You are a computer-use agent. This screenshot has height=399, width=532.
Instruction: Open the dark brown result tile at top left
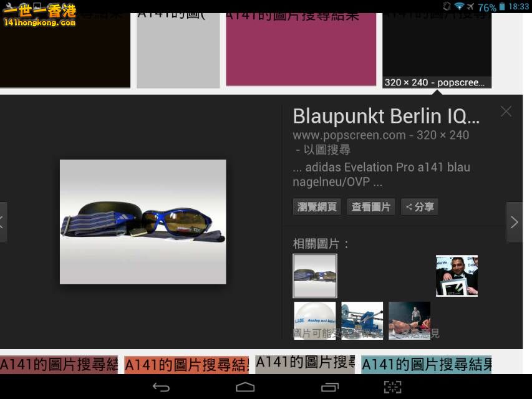[65, 50]
